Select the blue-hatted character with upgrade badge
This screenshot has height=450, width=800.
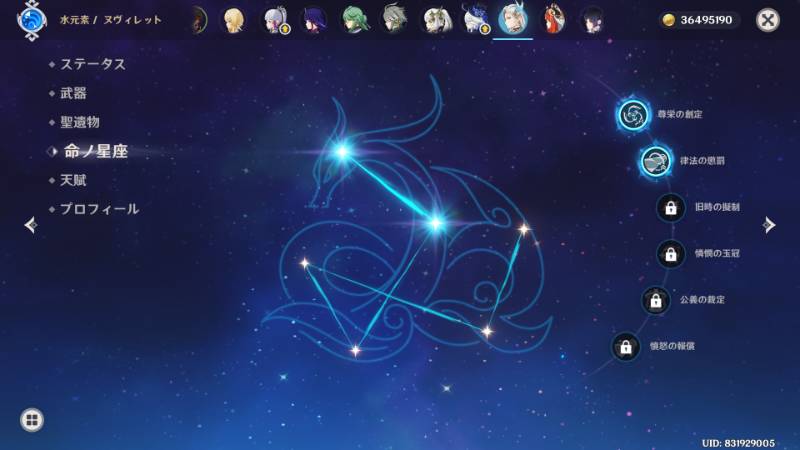[x=476, y=19]
